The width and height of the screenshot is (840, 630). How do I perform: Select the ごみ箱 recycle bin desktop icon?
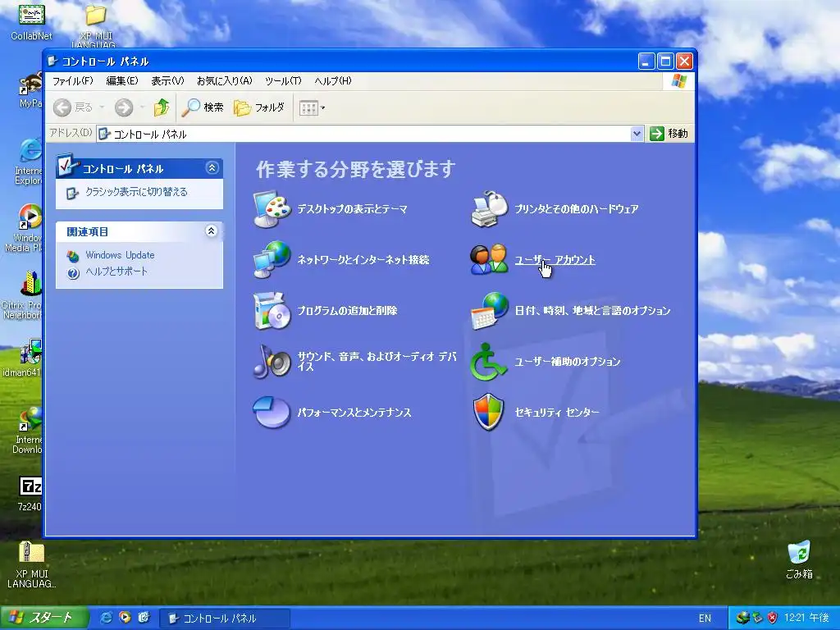click(x=799, y=559)
